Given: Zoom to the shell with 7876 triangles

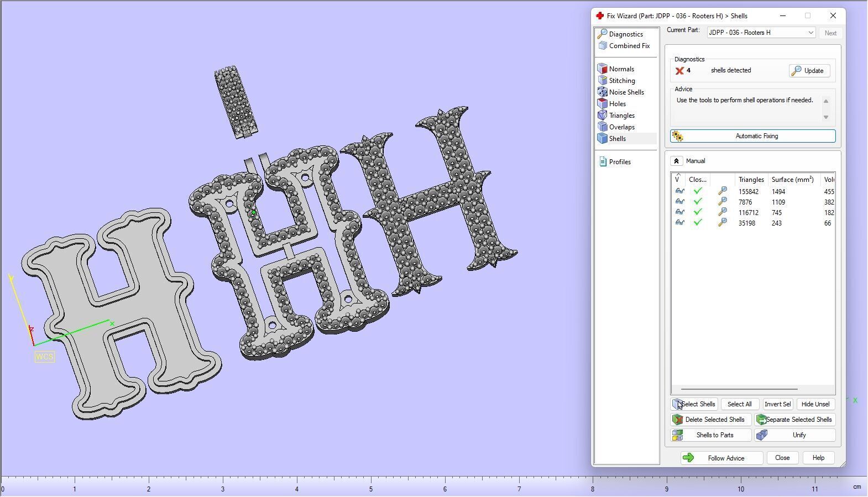Looking at the screenshot, I should click(722, 202).
